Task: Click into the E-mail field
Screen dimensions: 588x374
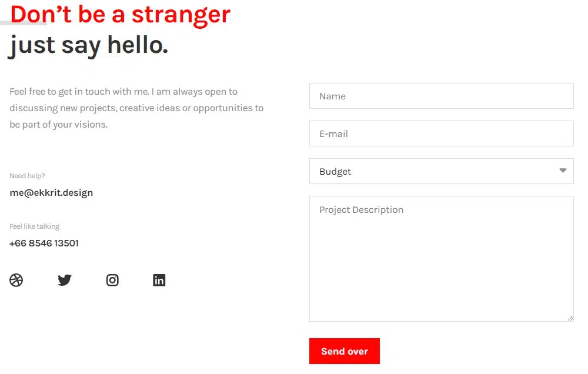Action: (441, 133)
